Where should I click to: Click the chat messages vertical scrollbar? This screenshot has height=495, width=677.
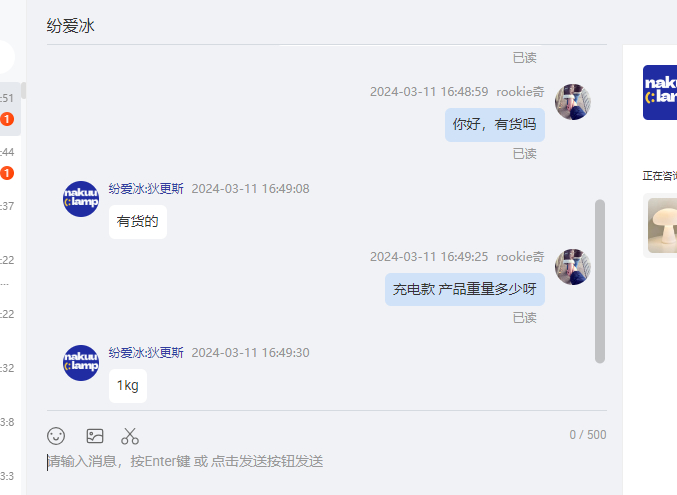coord(600,281)
